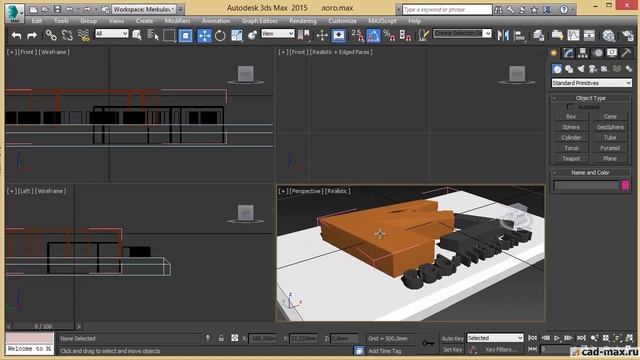Open the View reference coordinate dropdown
Viewport: 640px width, 360px height.
(x=278, y=33)
